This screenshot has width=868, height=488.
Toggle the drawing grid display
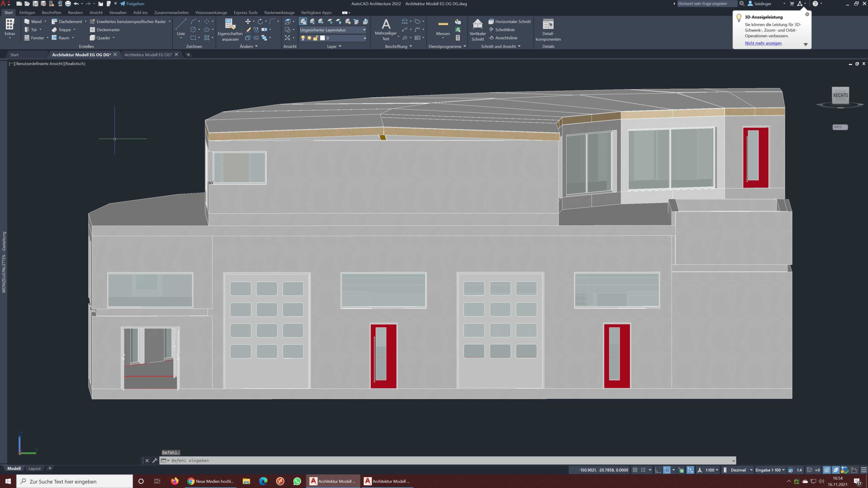tap(635, 470)
